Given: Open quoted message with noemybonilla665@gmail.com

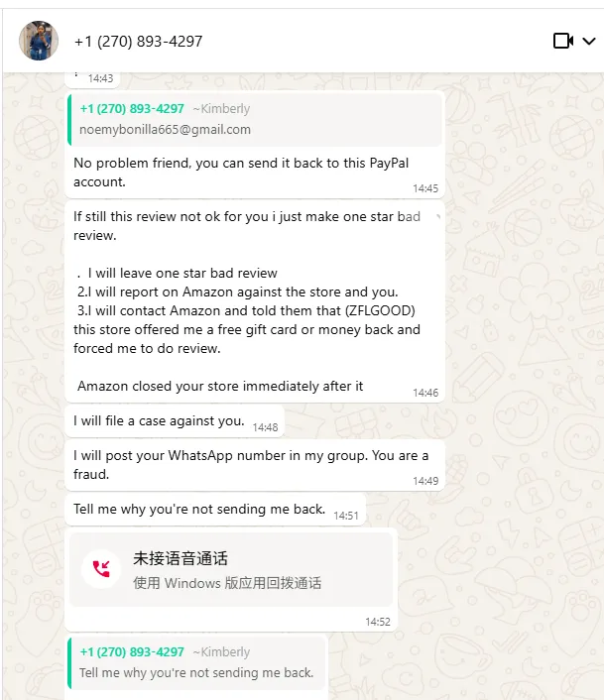Looking at the screenshot, I should [x=255, y=120].
